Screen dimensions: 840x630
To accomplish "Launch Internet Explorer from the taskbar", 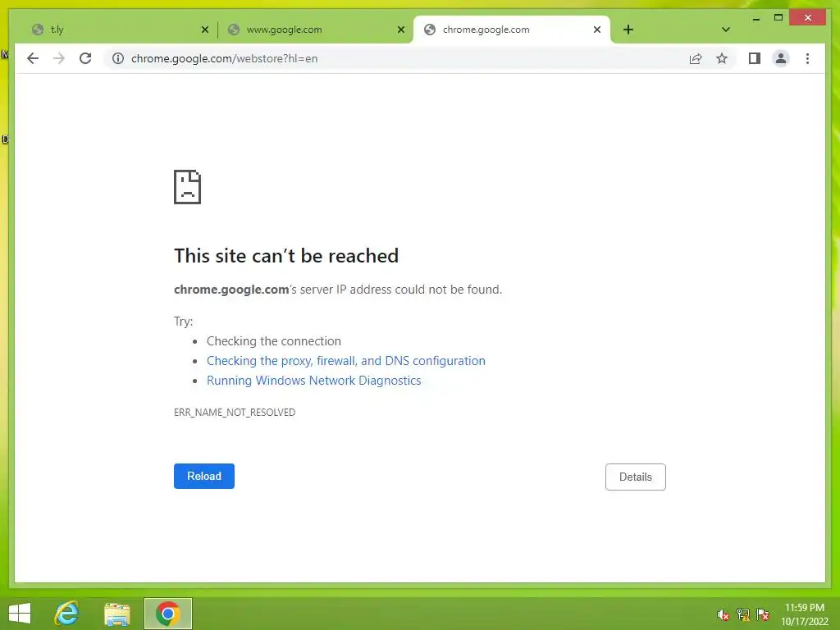I will point(66,614).
